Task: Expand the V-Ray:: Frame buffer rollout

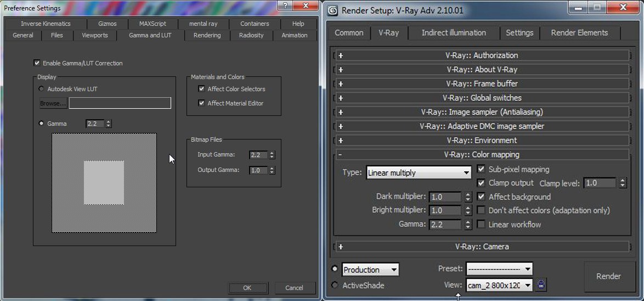Action: [x=482, y=84]
